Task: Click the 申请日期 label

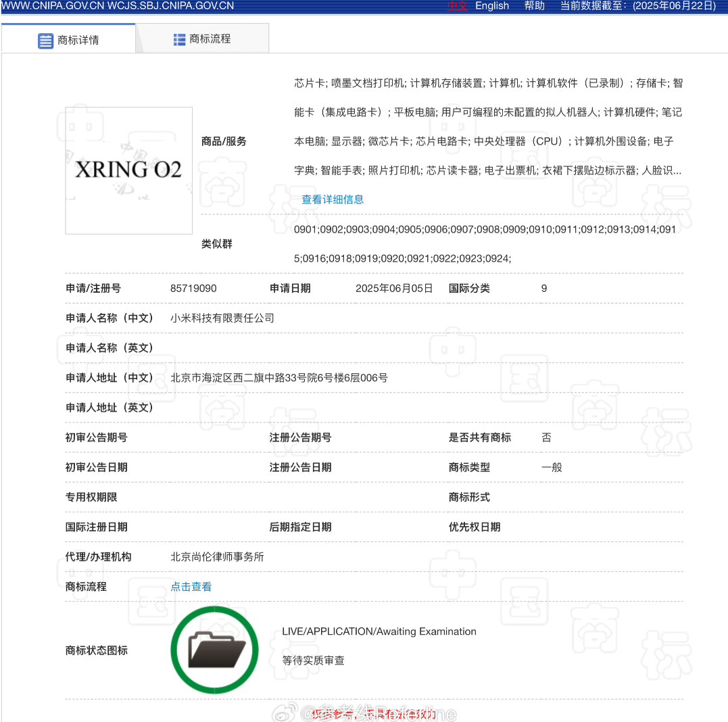Action: [290, 289]
